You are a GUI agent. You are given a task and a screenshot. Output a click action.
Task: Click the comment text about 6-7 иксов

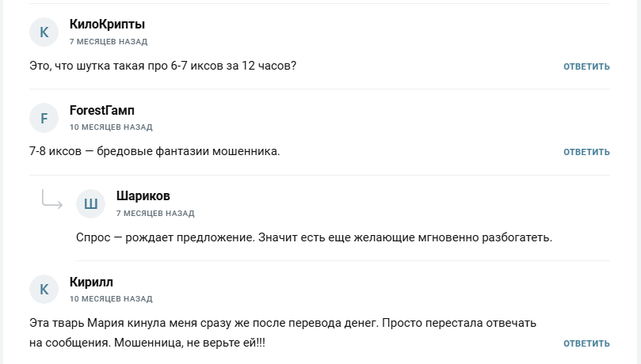click(x=162, y=66)
